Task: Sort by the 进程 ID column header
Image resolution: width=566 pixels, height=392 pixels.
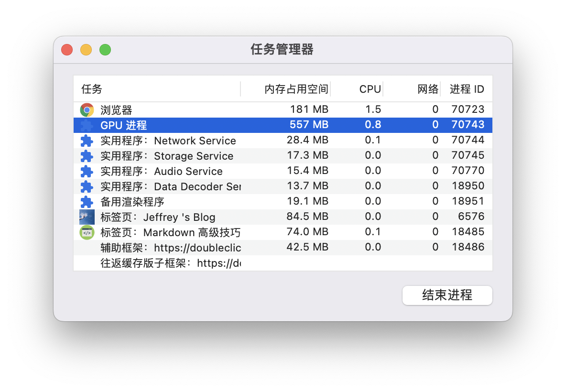Action: (467, 89)
